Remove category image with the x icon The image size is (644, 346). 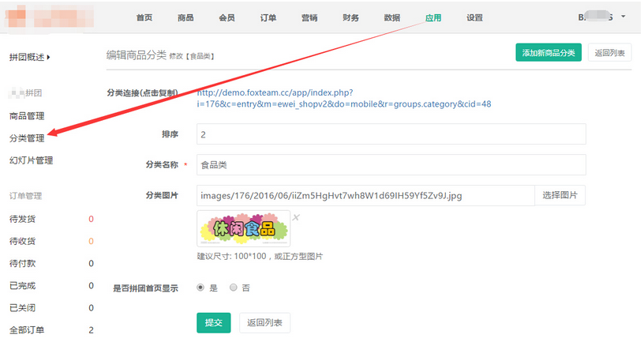point(297,217)
